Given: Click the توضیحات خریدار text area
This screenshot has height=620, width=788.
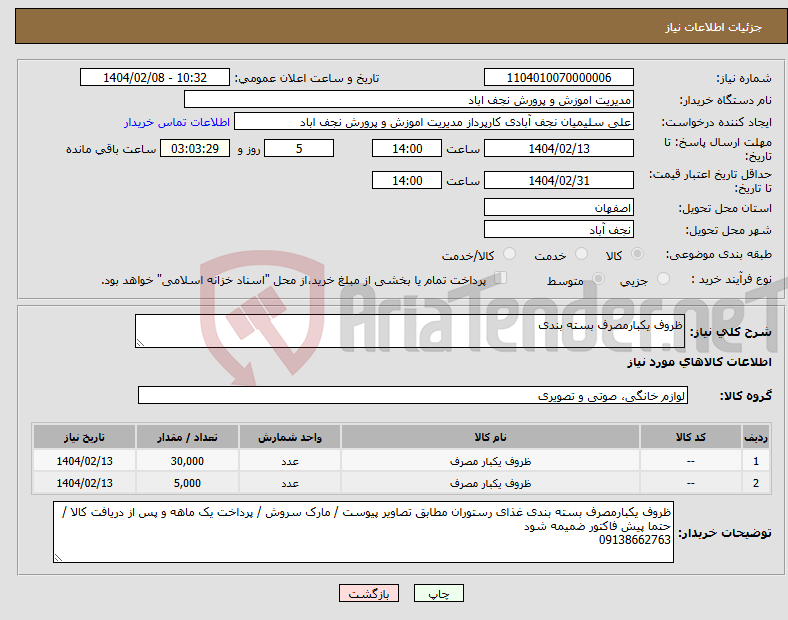Looking at the screenshot, I should (363, 532).
